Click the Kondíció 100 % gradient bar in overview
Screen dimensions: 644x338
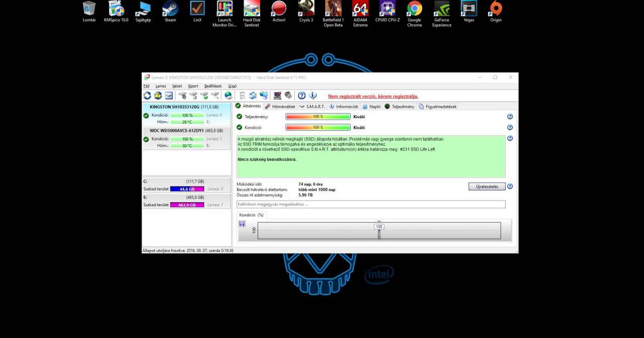(318, 128)
